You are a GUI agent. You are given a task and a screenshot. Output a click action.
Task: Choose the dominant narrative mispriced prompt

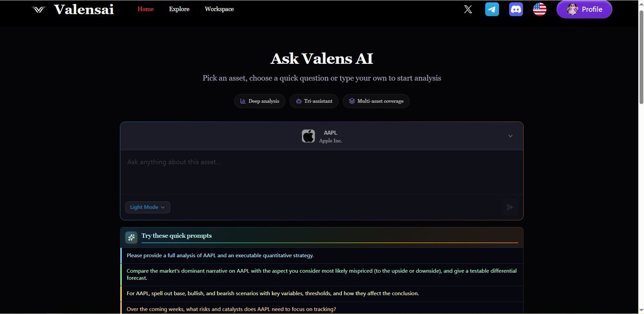click(x=321, y=274)
